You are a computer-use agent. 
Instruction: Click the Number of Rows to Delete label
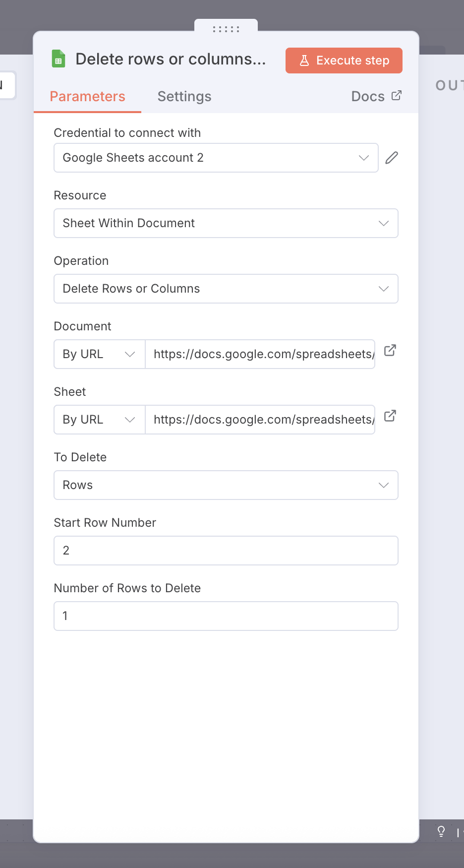(x=127, y=588)
